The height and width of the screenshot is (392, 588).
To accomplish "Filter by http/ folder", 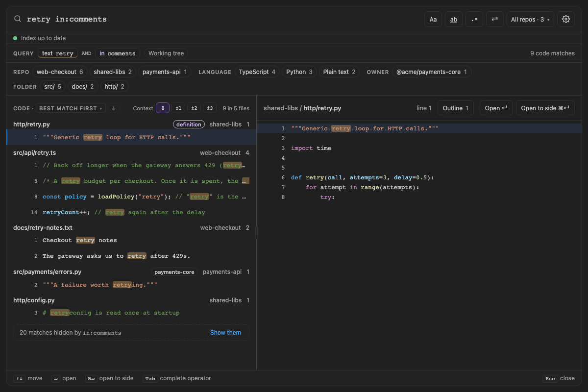I will pos(115,87).
